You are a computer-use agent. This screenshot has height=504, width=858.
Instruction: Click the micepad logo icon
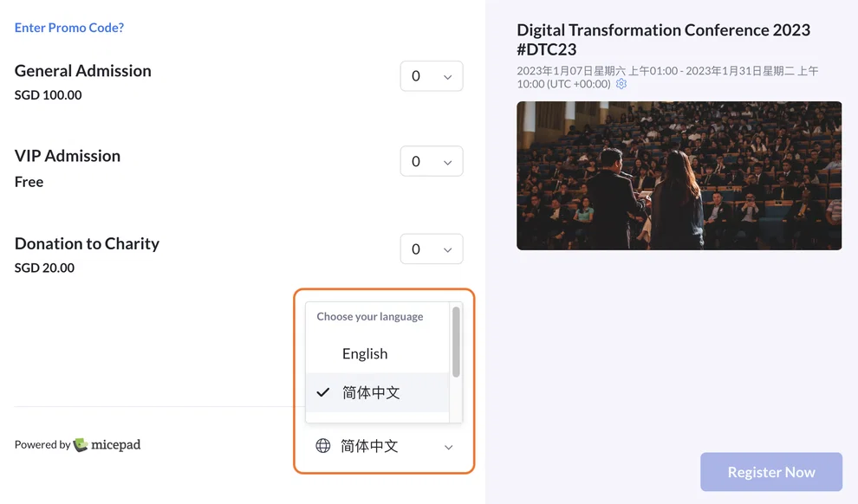point(81,445)
